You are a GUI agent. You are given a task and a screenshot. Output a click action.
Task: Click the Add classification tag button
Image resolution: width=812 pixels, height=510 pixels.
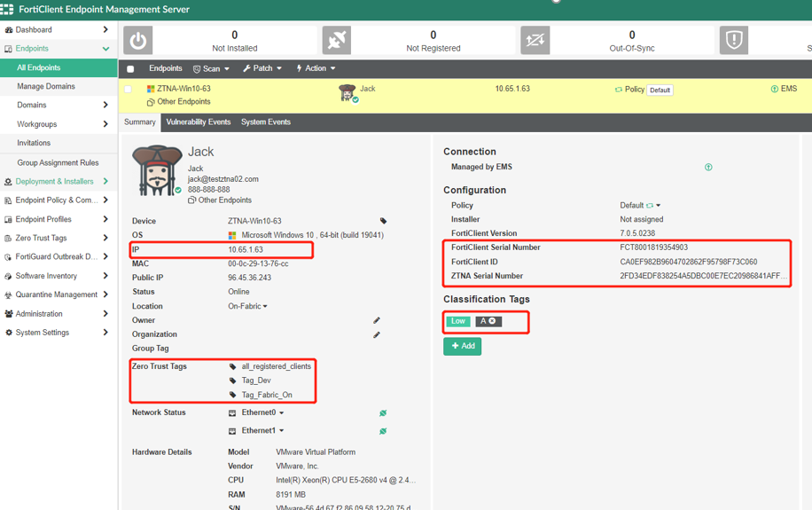463,346
